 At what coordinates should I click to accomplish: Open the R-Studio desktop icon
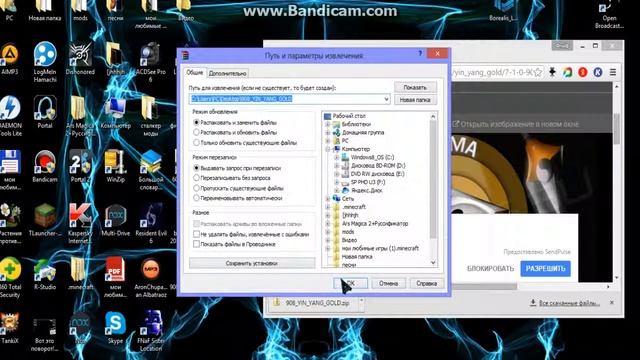[45, 274]
